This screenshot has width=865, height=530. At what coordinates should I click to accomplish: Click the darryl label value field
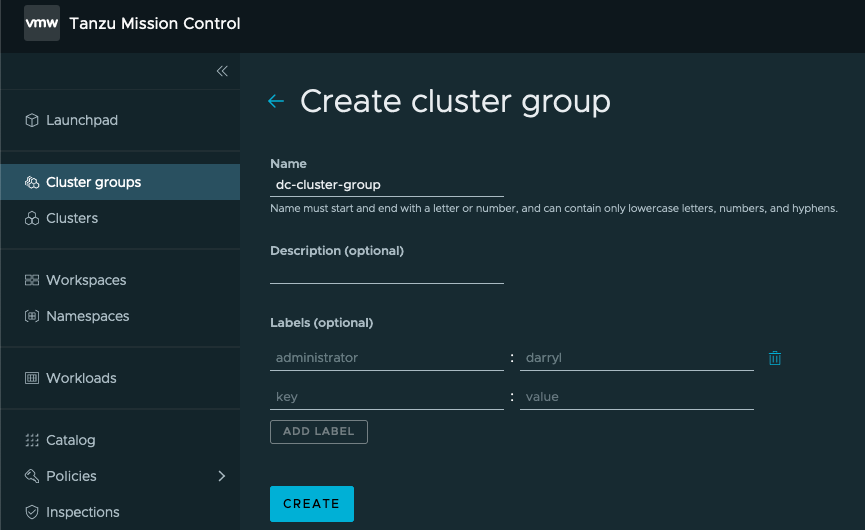pyautogui.click(x=637, y=358)
